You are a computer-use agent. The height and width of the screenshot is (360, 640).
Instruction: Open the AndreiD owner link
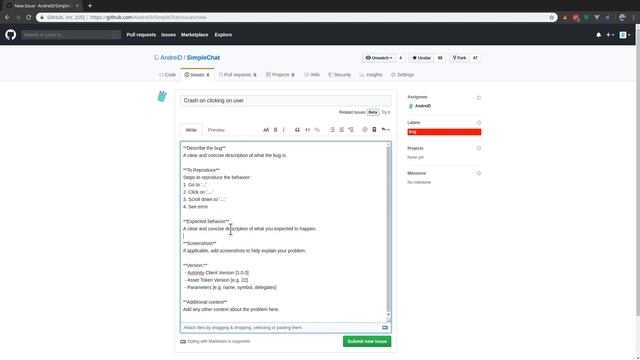point(171,58)
